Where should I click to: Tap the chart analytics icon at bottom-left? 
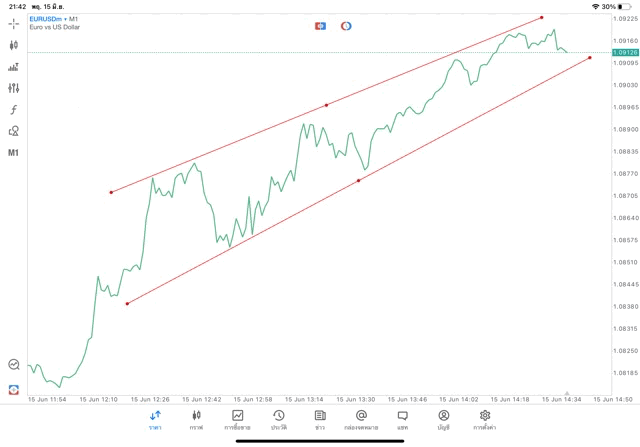click(x=13, y=365)
